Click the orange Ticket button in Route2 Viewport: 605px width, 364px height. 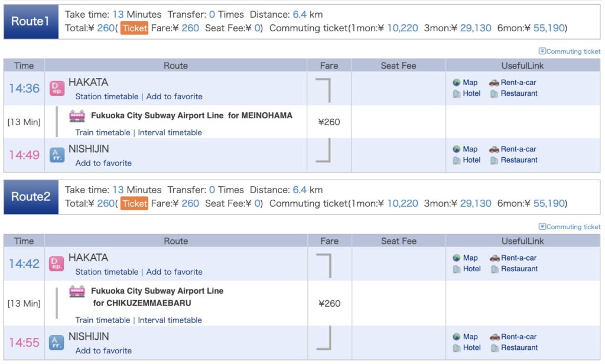tap(134, 203)
